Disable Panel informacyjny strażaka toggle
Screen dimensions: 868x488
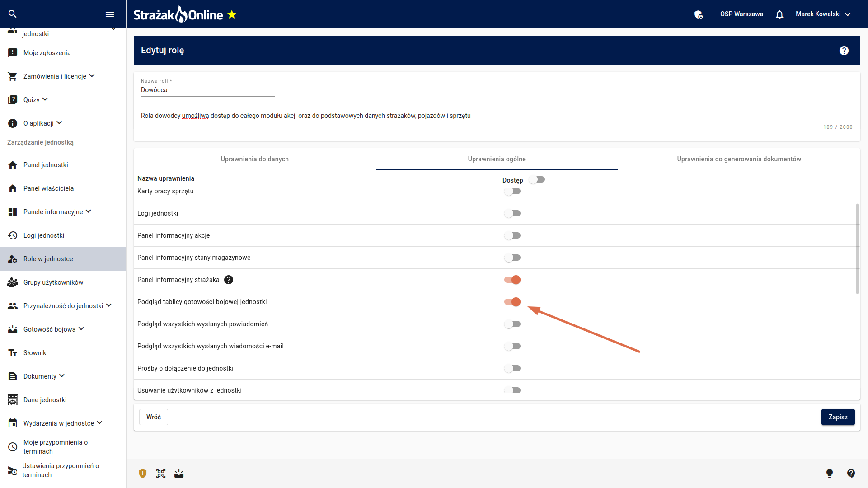(x=512, y=280)
